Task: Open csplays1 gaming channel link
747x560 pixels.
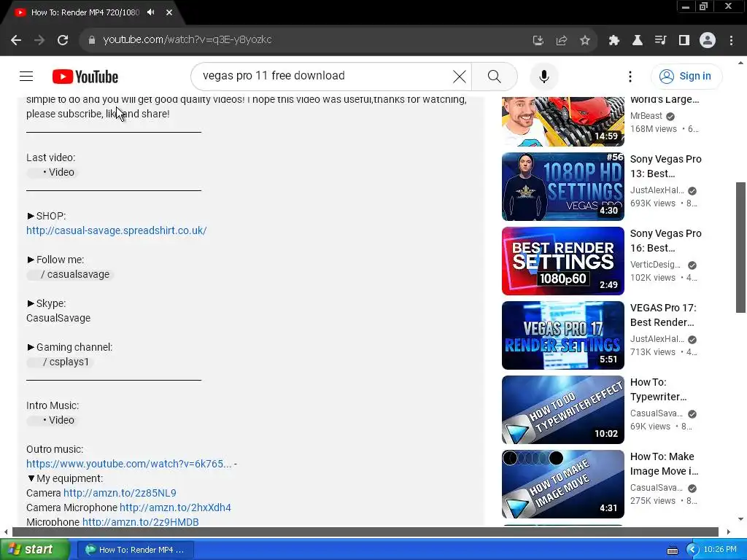Action: (x=60, y=362)
